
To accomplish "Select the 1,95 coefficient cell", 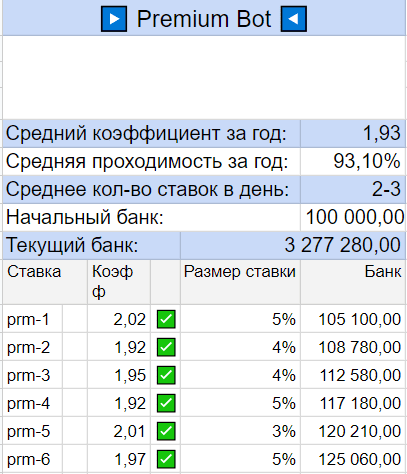I will click(119, 375).
